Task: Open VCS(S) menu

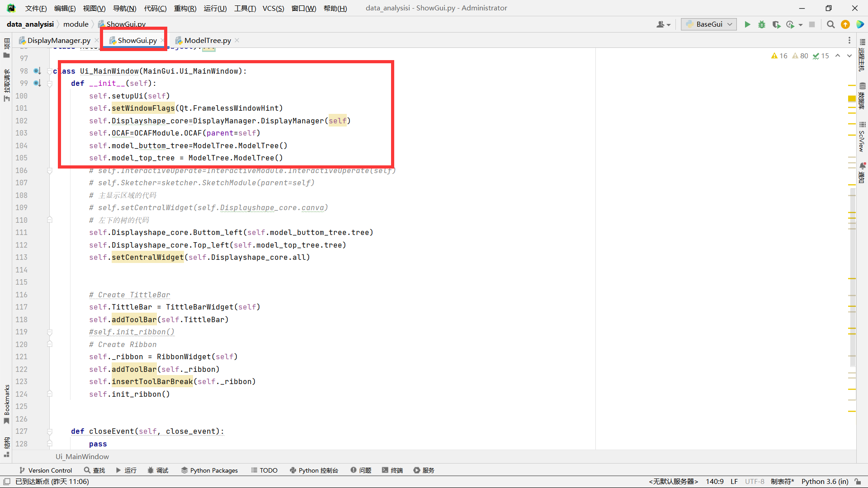Action: [x=274, y=8]
